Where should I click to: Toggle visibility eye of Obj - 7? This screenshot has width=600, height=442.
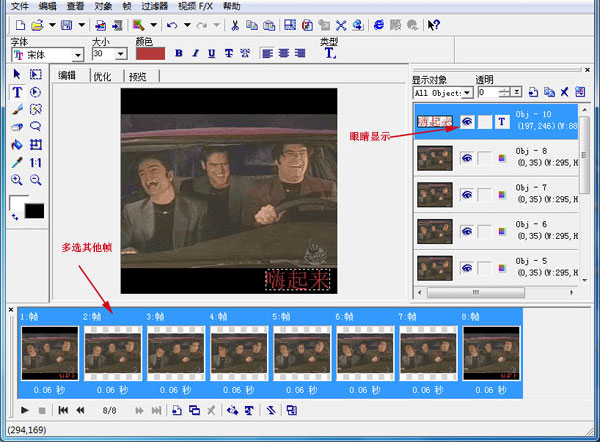point(467,194)
